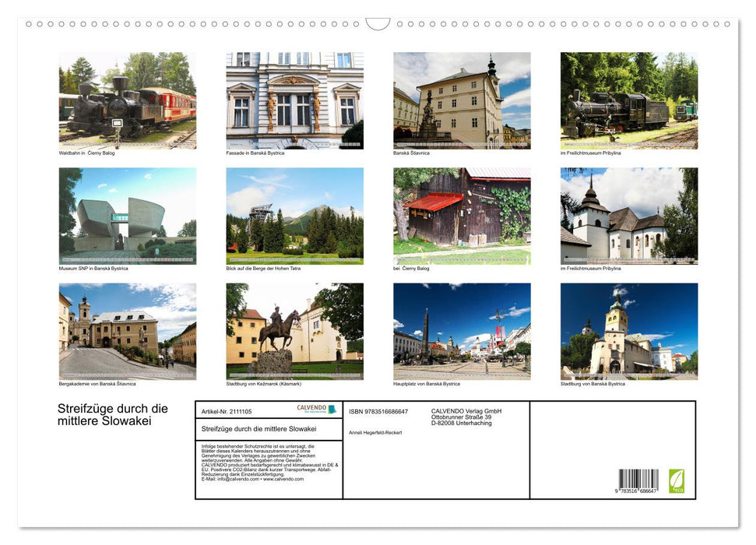Click the CALVENDO logo in the info box
The width and height of the screenshot is (756, 545).
316,409
